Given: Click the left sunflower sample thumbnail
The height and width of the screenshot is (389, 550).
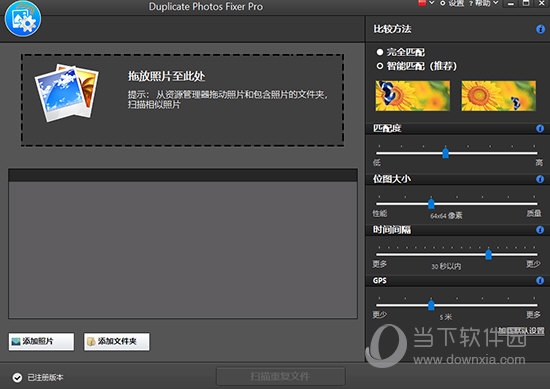Looking at the screenshot, I should tap(412, 96).
